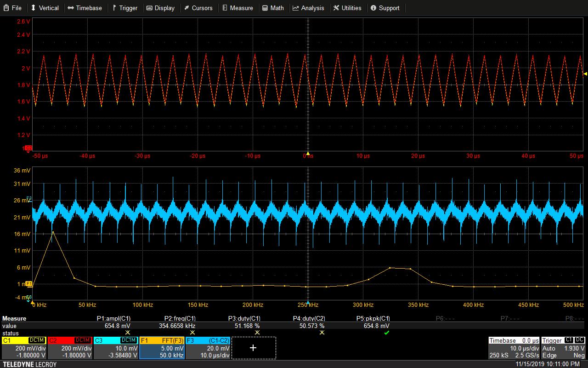Open the File menu
588x368 pixels.
tap(12, 8)
